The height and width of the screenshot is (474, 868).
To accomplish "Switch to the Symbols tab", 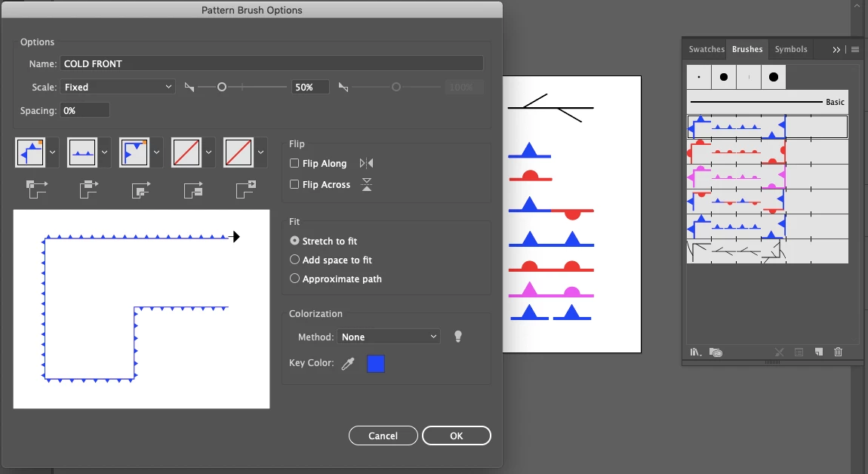I will [x=790, y=49].
